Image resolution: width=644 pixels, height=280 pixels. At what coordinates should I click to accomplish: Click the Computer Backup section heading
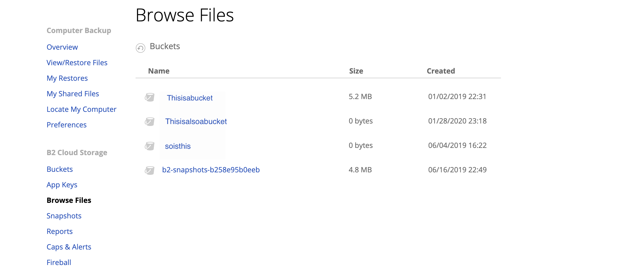(79, 31)
